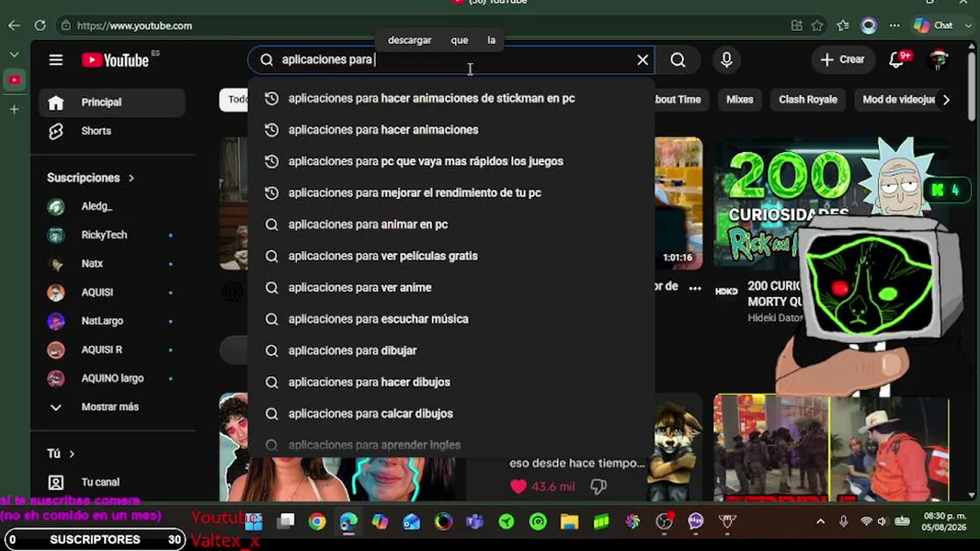Select the Clash Royale filter chip
Image resolution: width=980 pixels, height=551 pixels.
click(x=808, y=99)
